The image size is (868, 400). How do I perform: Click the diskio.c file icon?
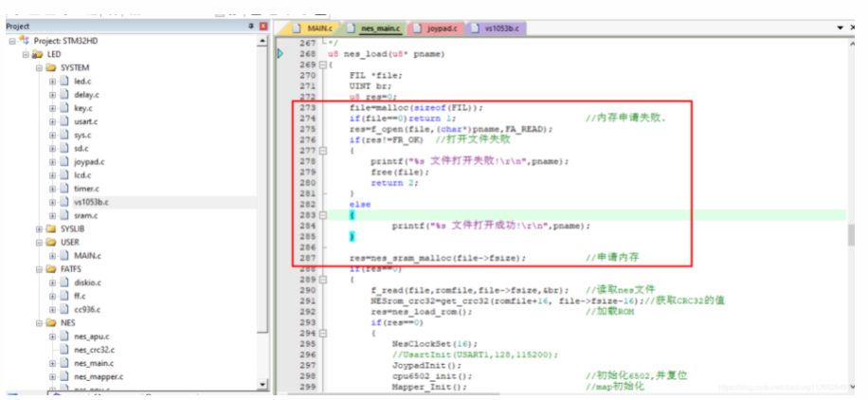point(64,282)
